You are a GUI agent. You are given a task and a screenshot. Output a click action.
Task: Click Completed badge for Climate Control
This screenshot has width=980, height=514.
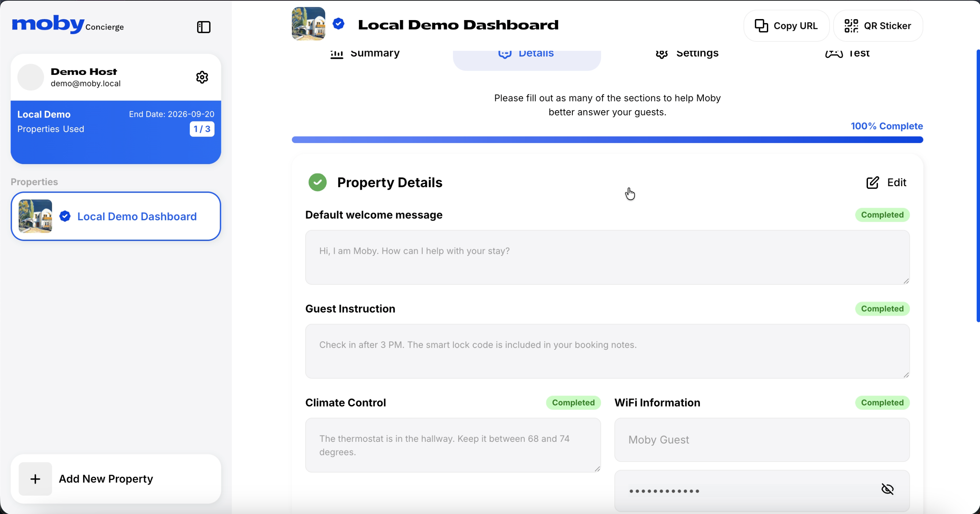coord(573,403)
